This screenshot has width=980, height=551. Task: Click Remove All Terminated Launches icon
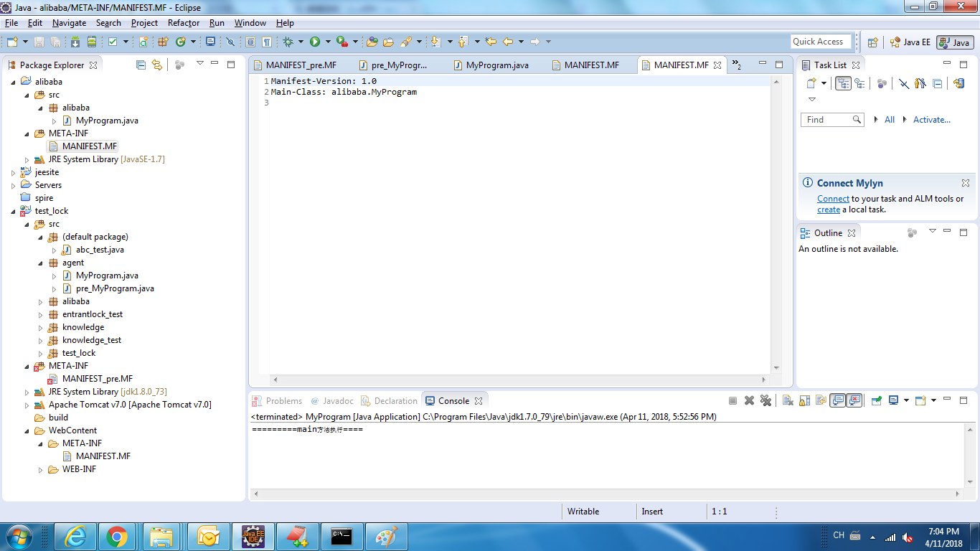point(765,401)
